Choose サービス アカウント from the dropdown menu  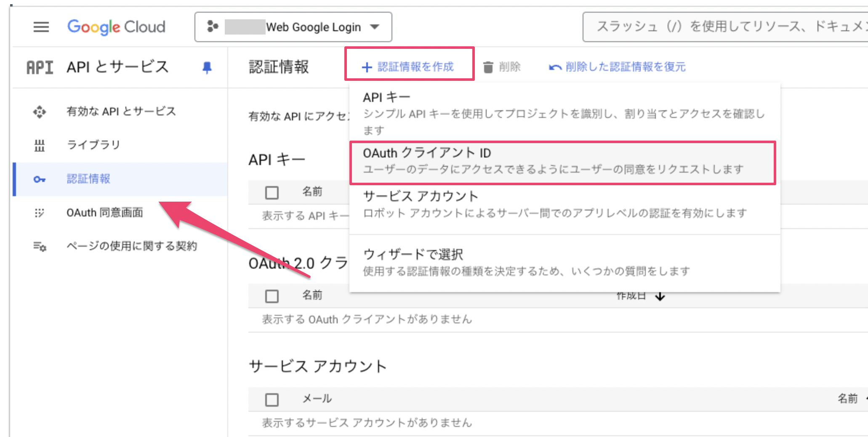(x=565, y=205)
